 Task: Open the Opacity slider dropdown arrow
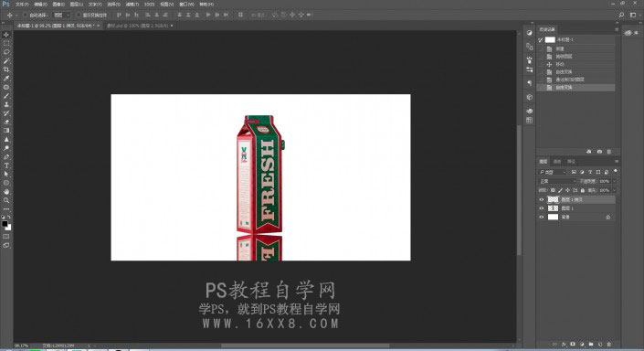coord(615,181)
